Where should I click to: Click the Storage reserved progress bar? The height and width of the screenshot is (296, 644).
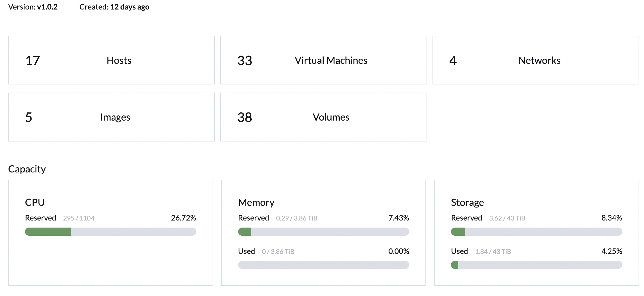pos(536,232)
